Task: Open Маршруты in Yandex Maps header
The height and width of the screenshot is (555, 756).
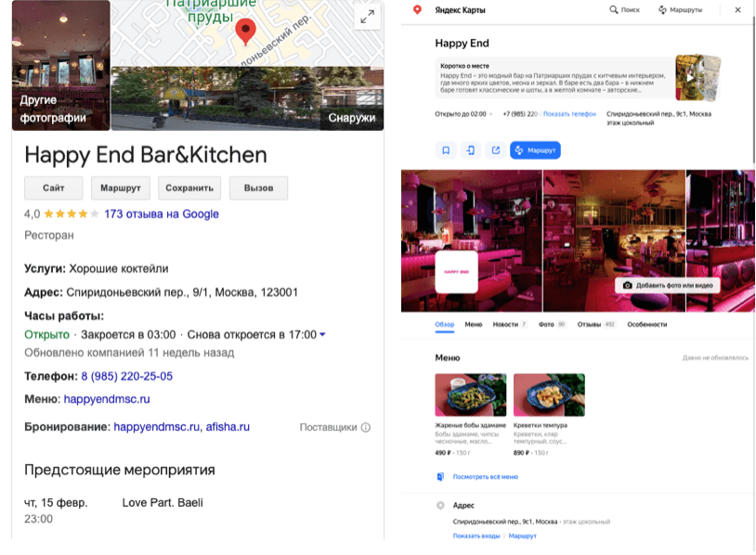Action: [x=680, y=9]
